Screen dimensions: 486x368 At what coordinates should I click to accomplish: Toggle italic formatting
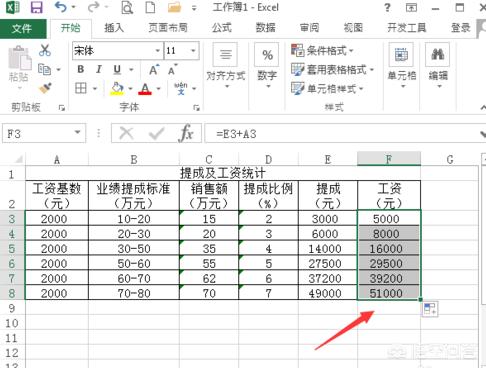pos(99,69)
